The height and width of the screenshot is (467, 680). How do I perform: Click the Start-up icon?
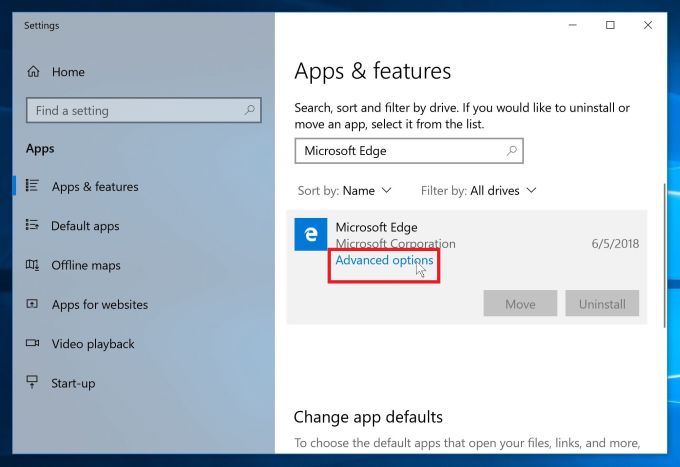click(x=33, y=383)
